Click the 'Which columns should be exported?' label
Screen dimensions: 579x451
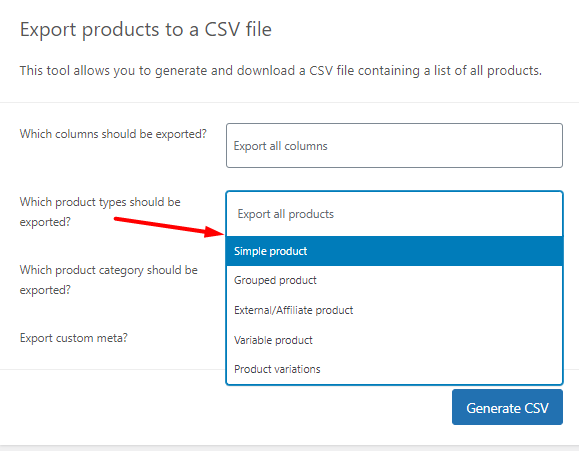click(x=113, y=134)
